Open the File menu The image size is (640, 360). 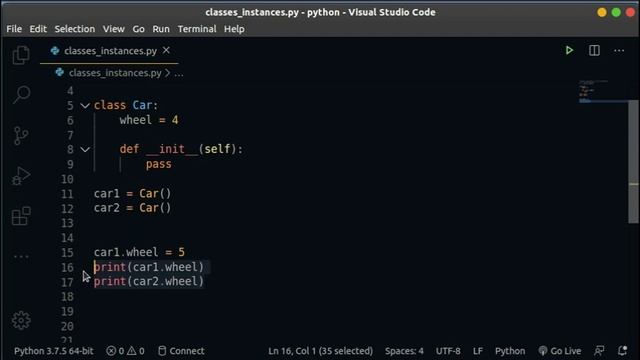coord(14,29)
